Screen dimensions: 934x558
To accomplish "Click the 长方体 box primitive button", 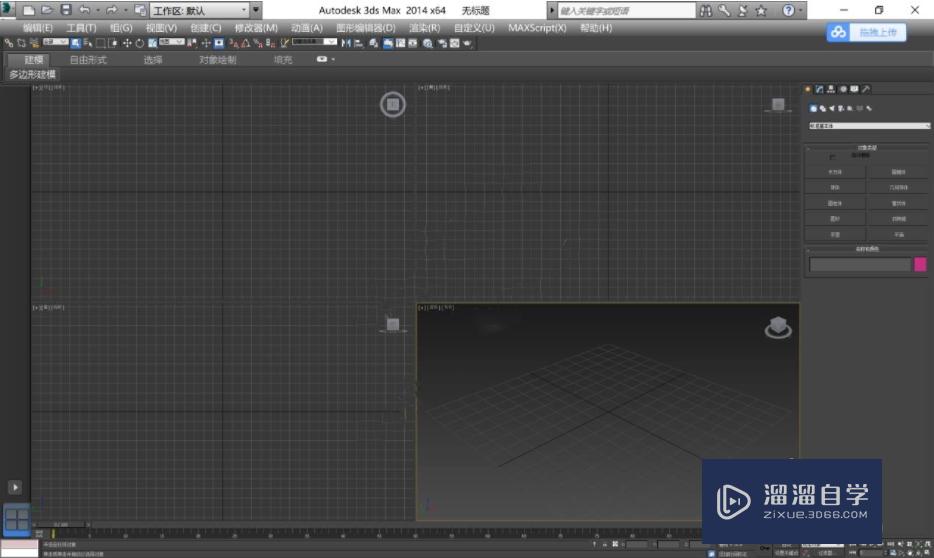I will pyautogui.click(x=835, y=172).
